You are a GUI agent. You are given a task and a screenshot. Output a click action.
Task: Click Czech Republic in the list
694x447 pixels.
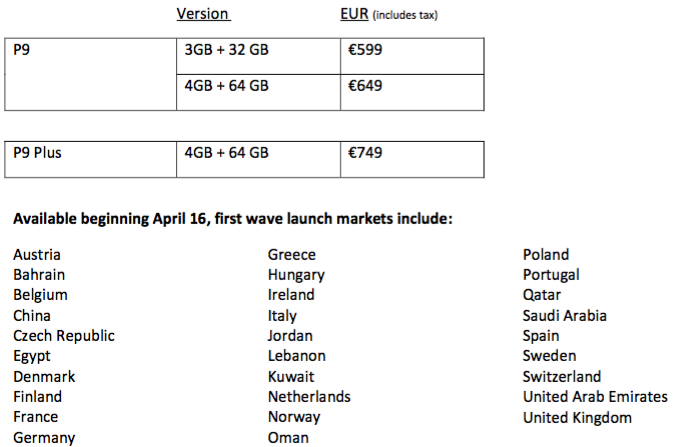64,336
